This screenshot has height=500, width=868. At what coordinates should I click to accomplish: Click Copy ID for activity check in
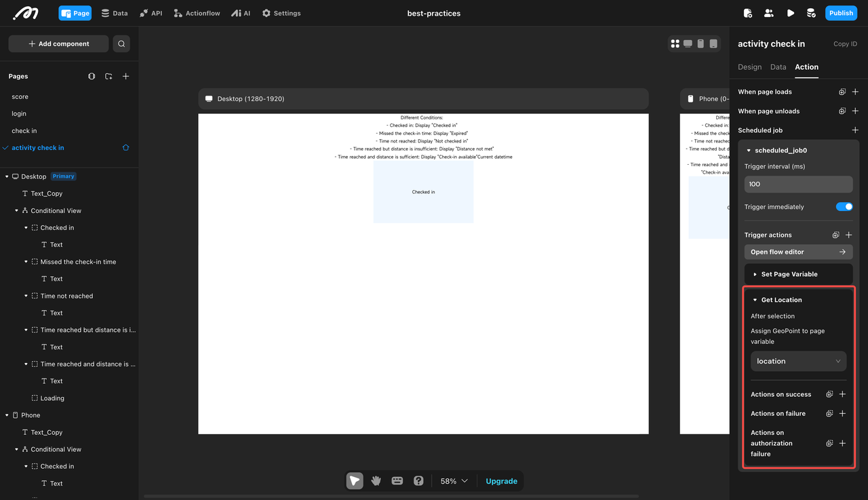(x=846, y=44)
